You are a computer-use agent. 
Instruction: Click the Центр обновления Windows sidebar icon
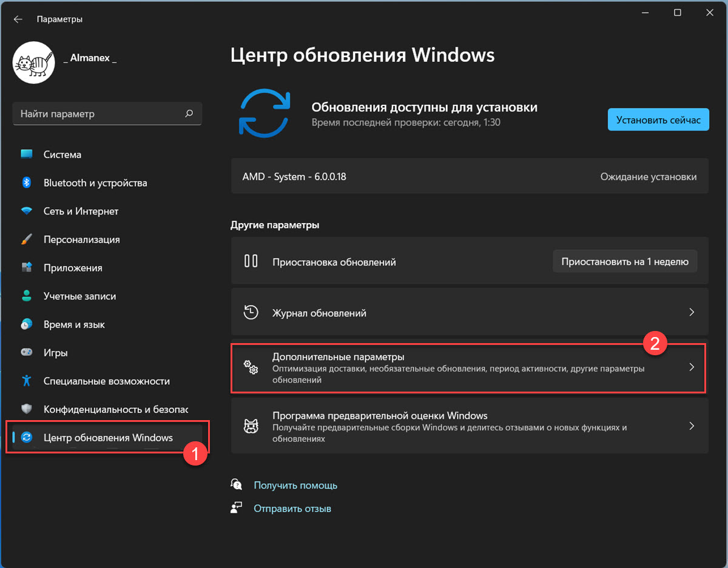(x=27, y=437)
